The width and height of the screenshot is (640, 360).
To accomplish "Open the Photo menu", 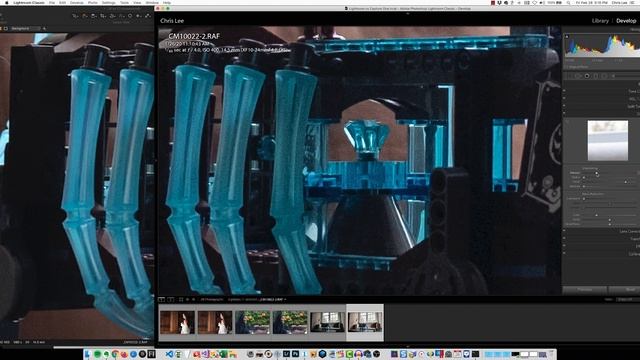I will click(93, 3).
